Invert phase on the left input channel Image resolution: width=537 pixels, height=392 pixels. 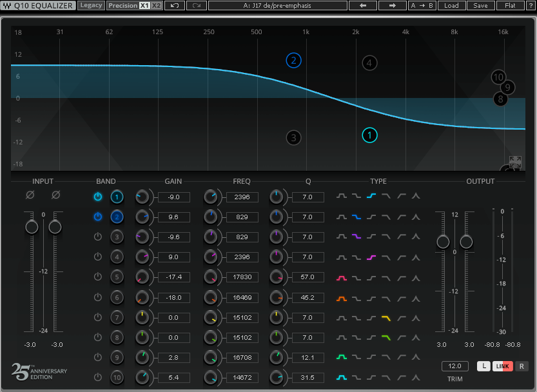(x=30, y=195)
